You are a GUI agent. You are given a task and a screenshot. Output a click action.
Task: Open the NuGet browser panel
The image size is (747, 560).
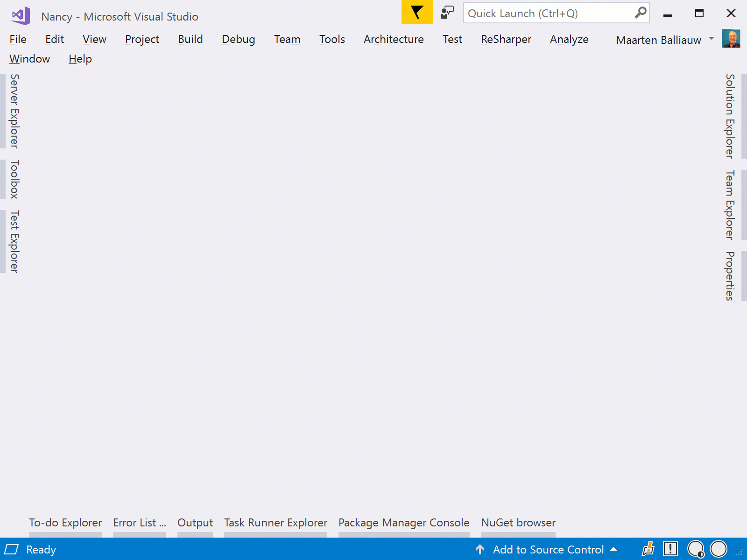click(x=518, y=523)
